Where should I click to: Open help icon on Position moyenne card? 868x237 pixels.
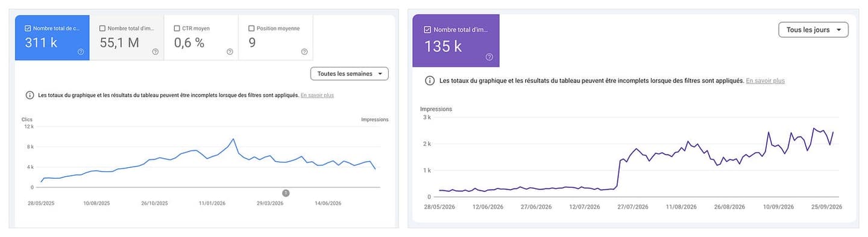pyautogui.click(x=304, y=52)
